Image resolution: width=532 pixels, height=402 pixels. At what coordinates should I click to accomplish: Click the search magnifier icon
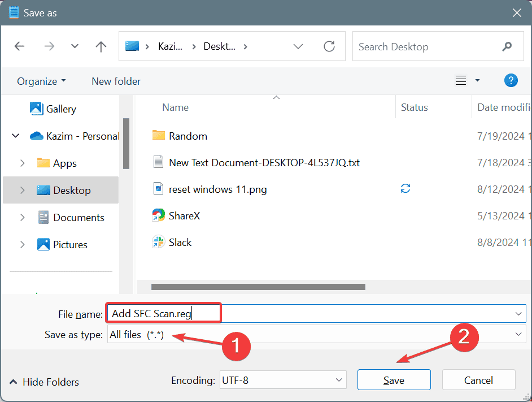coord(507,47)
